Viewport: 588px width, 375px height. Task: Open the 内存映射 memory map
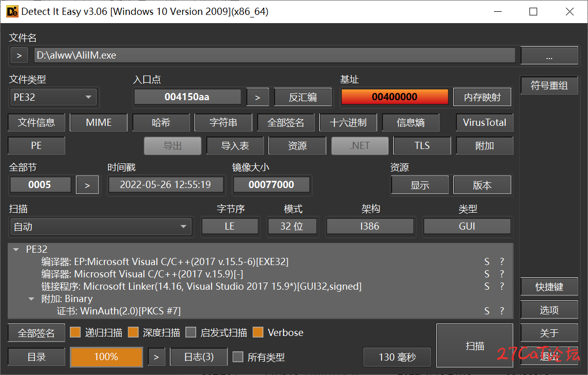pyautogui.click(x=482, y=97)
